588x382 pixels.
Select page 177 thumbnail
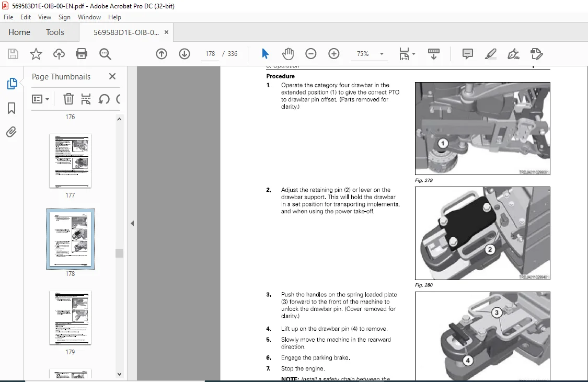(x=70, y=161)
